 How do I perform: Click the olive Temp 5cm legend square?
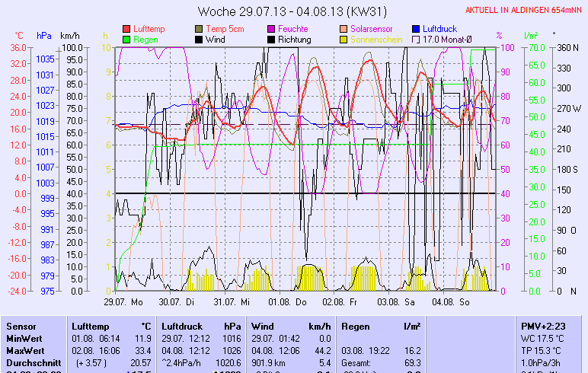point(200,28)
